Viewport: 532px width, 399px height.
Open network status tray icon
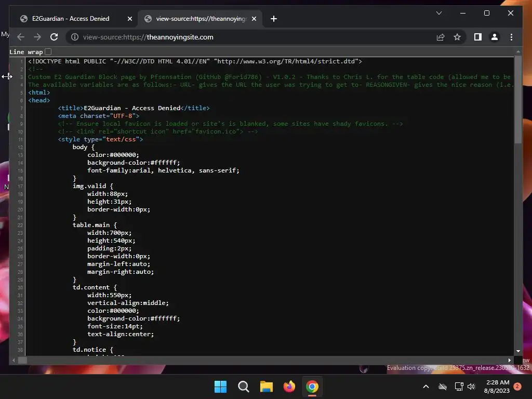tap(459, 387)
